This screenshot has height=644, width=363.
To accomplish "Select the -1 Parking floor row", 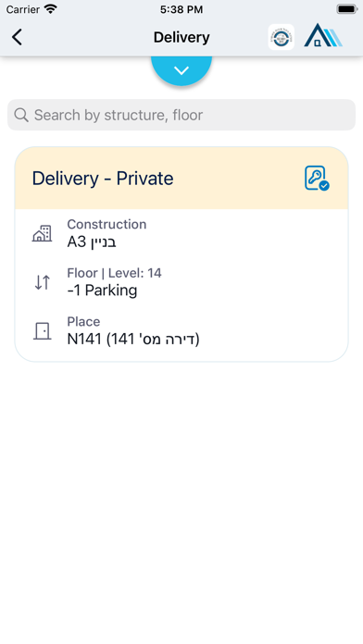I will (x=181, y=282).
